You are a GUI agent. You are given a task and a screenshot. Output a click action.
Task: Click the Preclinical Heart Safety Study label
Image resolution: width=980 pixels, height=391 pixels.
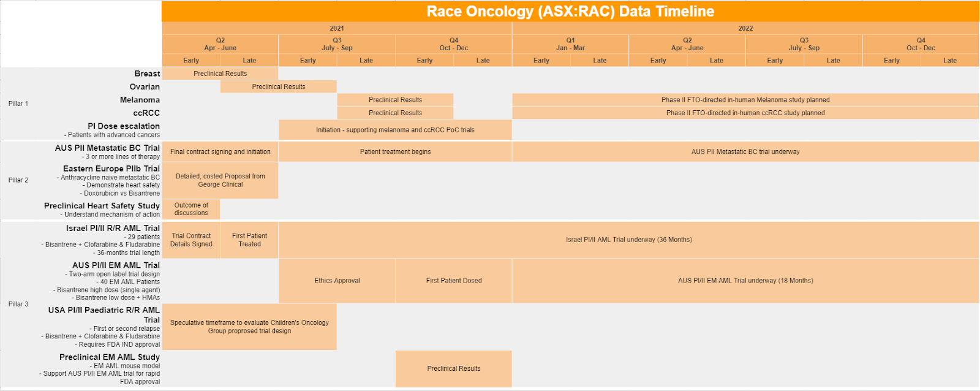point(102,206)
